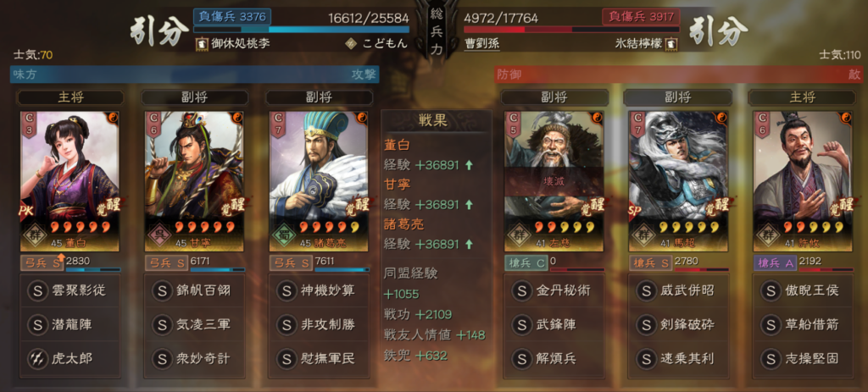The width and height of the screenshot is (868, 392).
Task: Click the yin-yang icon on 許攸 card
Action: click(x=846, y=118)
